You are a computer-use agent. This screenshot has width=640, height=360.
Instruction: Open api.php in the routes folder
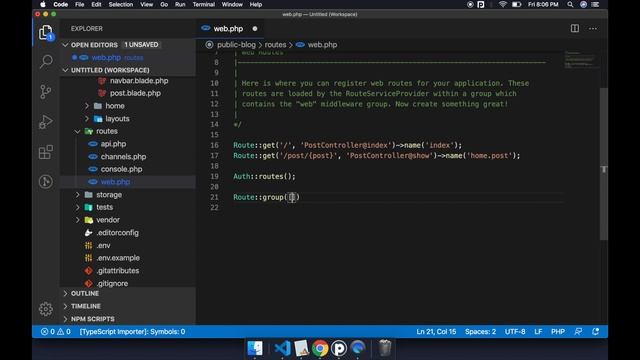tap(113, 144)
